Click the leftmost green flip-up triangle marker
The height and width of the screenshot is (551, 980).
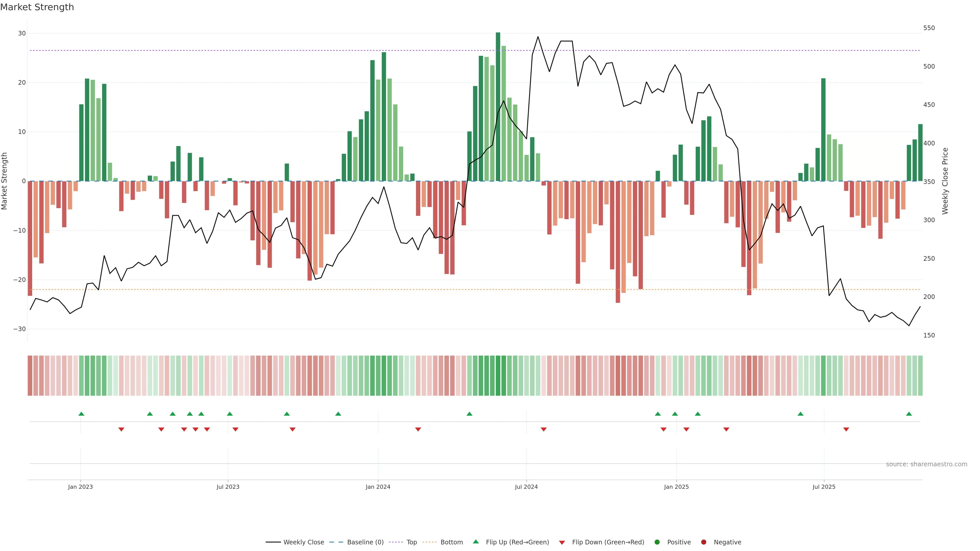pyautogui.click(x=81, y=414)
